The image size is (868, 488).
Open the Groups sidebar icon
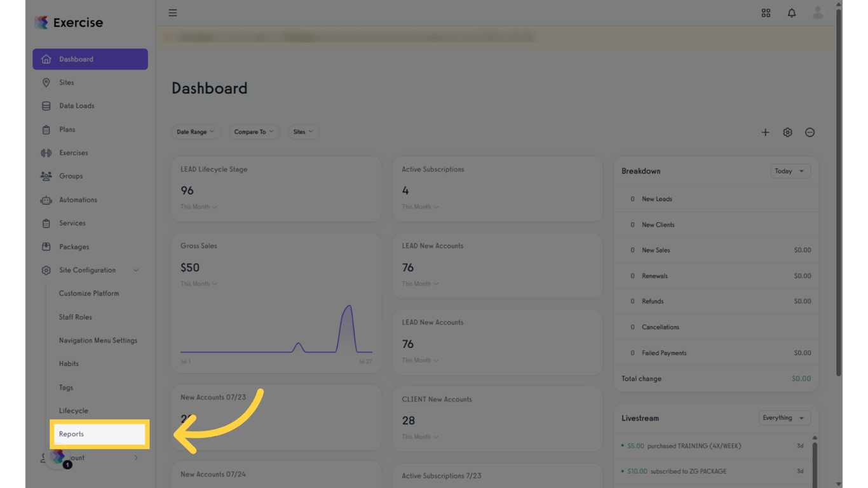tap(46, 176)
